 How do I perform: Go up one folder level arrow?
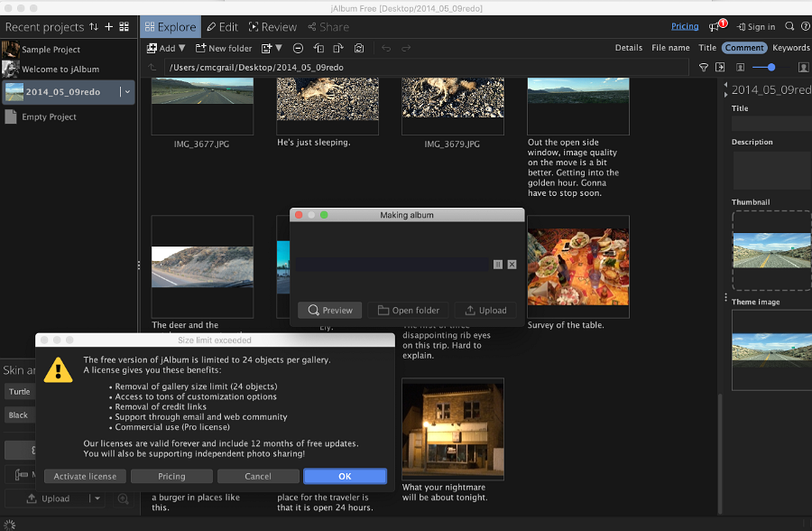click(x=152, y=68)
